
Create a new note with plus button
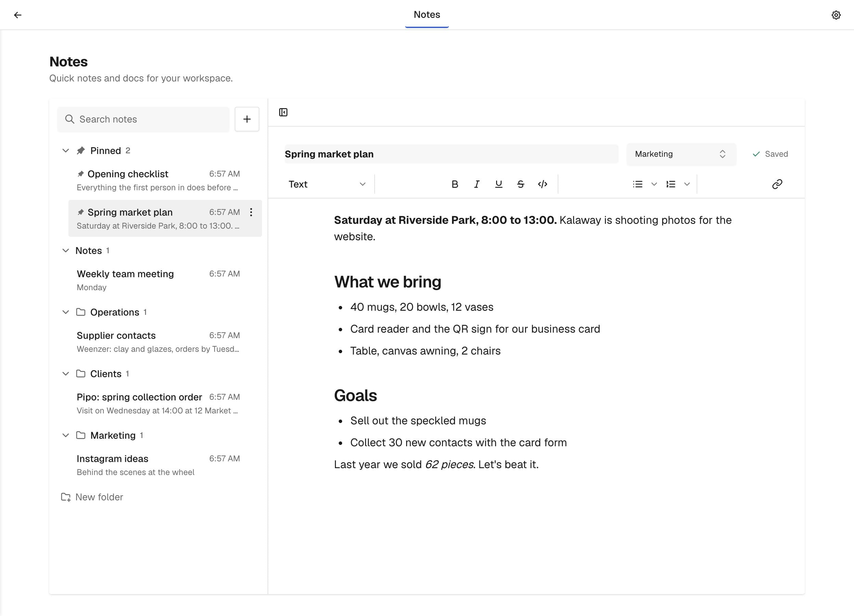247,119
